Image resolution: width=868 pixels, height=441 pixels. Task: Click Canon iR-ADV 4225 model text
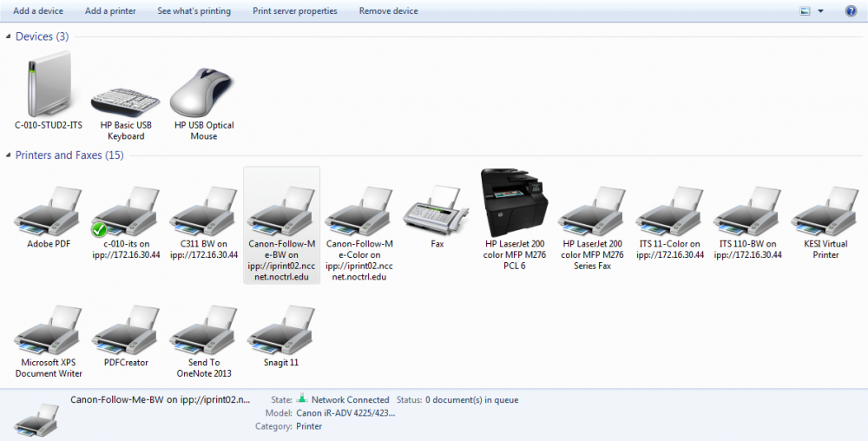pyautogui.click(x=345, y=412)
